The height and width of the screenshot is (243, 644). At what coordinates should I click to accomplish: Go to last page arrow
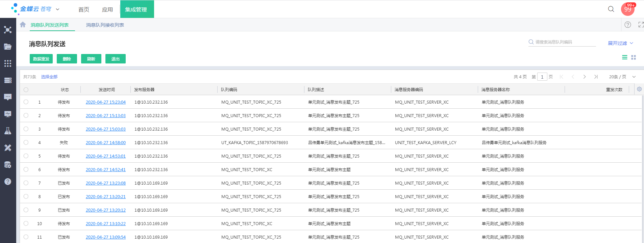(596, 77)
